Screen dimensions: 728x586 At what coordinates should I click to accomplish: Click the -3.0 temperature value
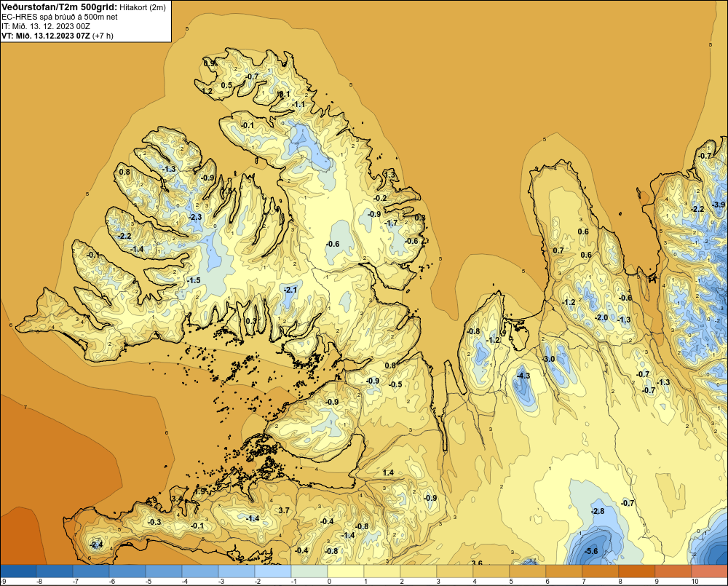pos(548,360)
